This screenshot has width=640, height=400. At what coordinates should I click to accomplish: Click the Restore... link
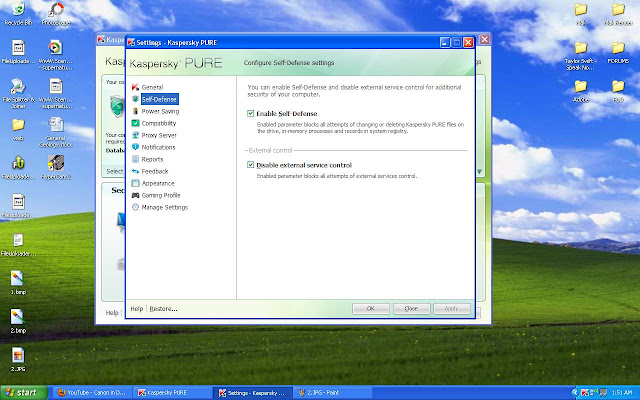tap(163, 309)
